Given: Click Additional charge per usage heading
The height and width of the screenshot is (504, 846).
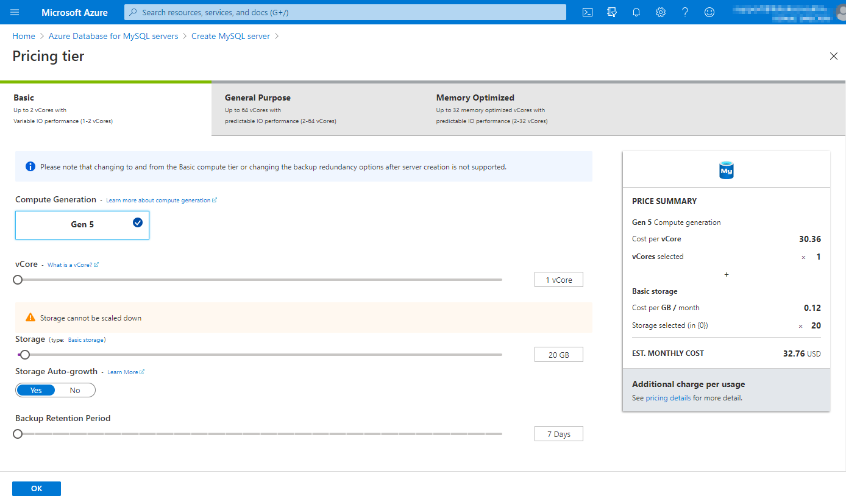Looking at the screenshot, I should [689, 384].
